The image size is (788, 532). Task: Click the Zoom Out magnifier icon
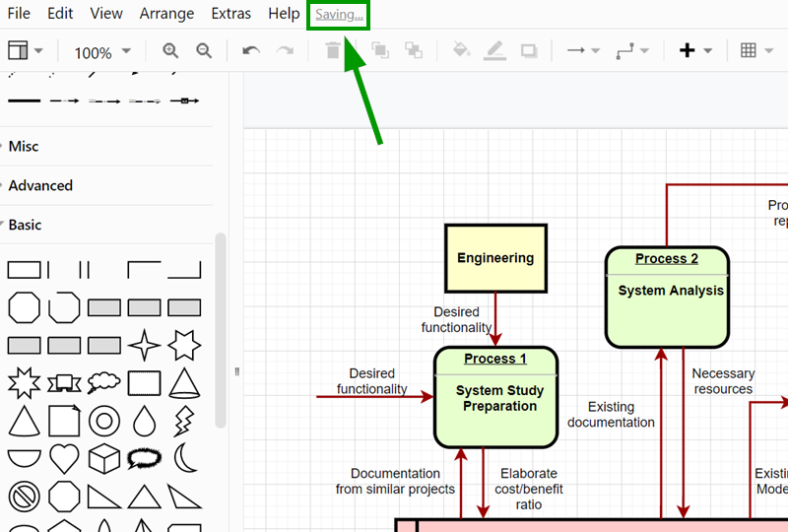click(204, 50)
